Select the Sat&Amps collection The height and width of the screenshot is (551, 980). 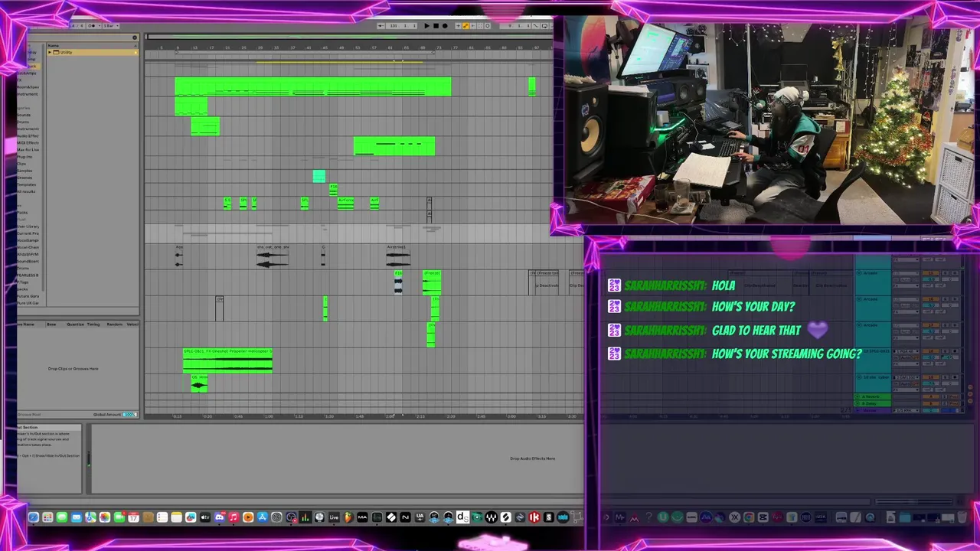[x=27, y=73]
